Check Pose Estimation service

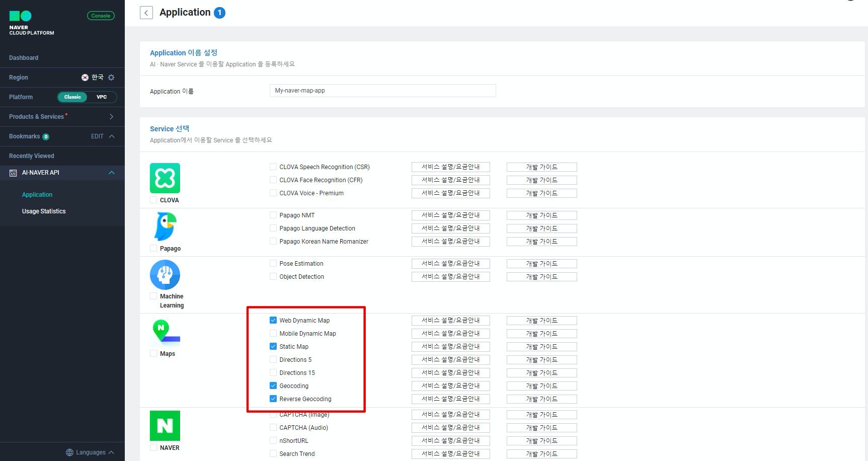coord(273,263)
